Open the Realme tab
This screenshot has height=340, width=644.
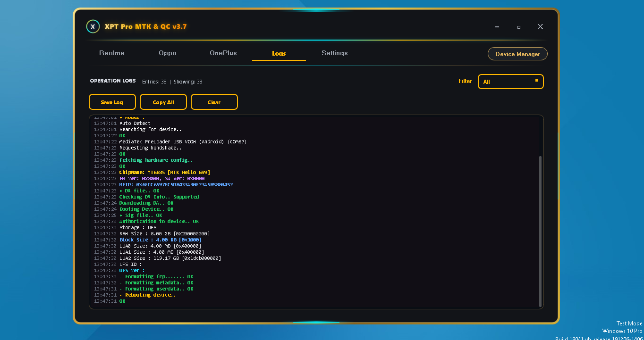[112, 53]
